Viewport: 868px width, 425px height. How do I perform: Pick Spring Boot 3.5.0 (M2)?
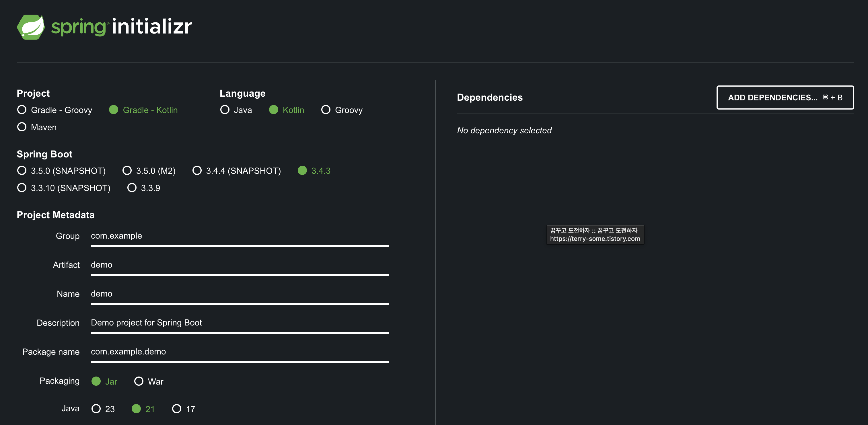pos(127,171)
